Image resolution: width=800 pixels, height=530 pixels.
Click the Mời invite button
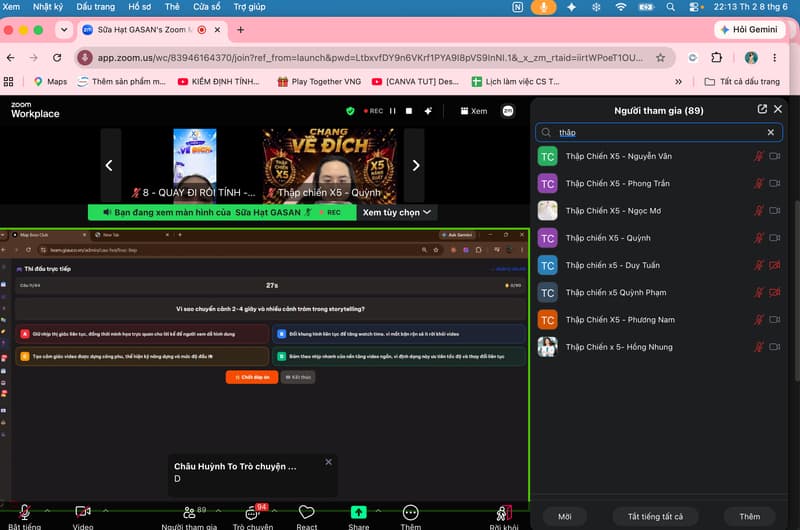pyautogui.click(x=564, y=516)
